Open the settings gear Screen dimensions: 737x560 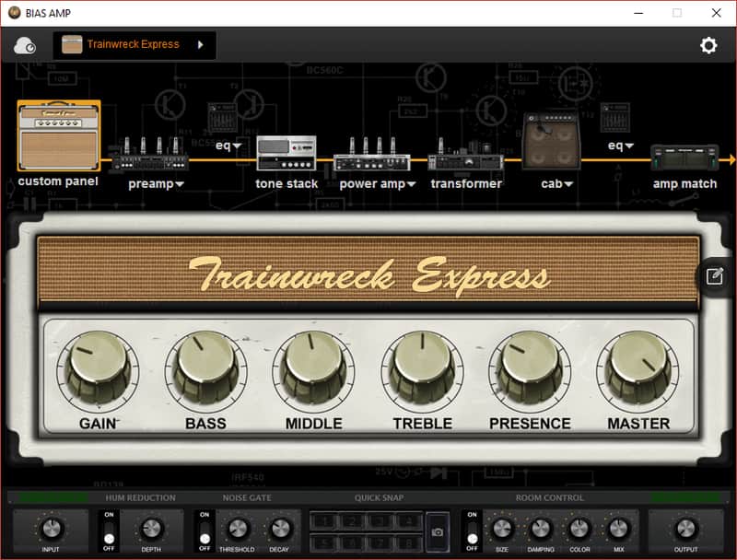[708, 45]
